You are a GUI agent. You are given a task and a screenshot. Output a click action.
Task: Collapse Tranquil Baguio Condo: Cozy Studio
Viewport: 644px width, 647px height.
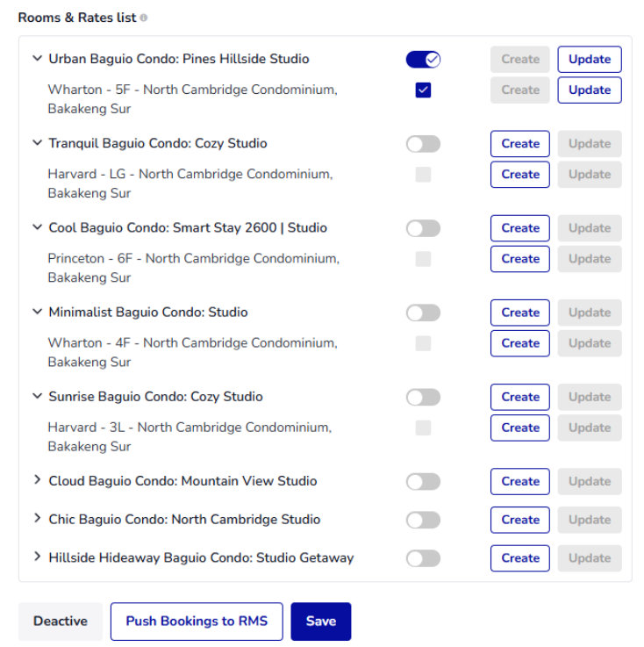tap(37, 143)
